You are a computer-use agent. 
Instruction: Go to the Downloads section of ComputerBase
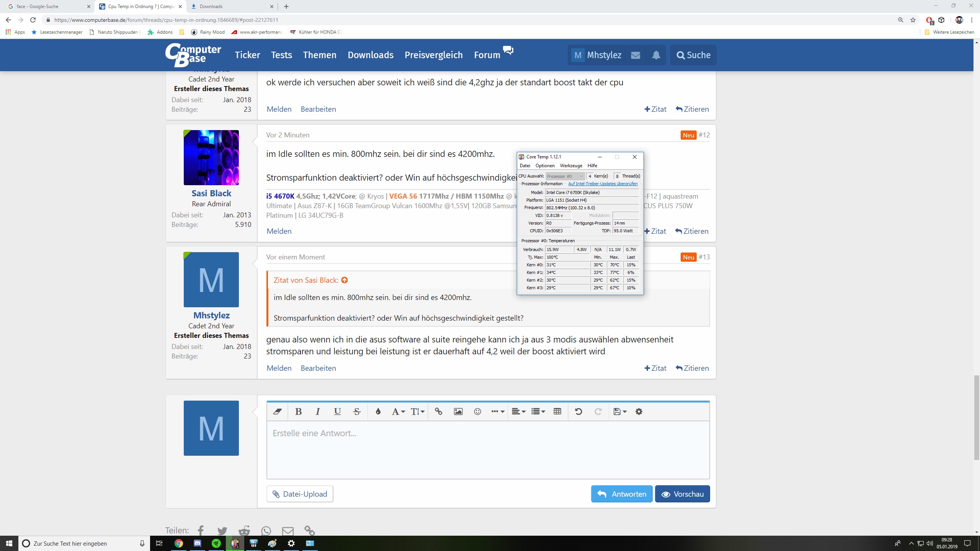point(371,55)
